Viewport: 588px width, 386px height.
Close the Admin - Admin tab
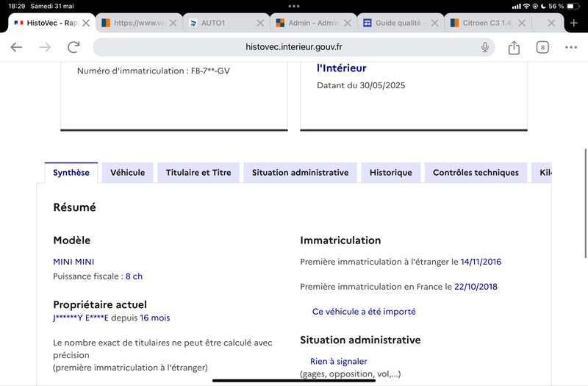click(347, 23)
